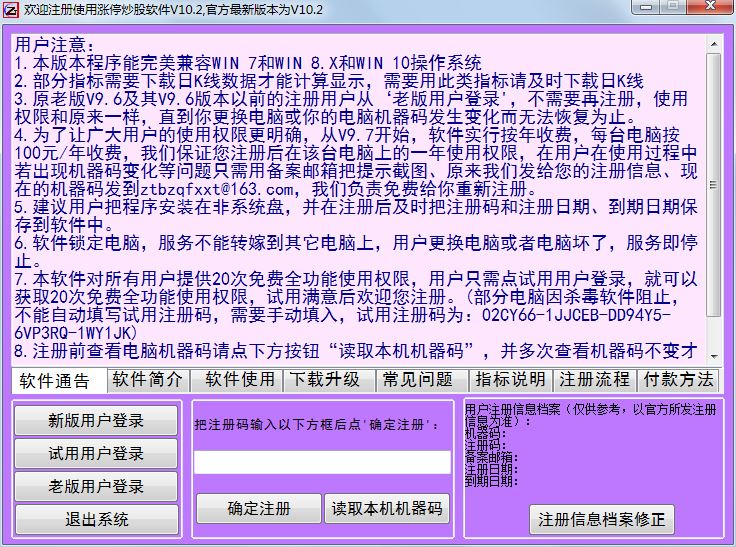Viewport: 736px width, 547px height.
Task: Maximize the window
Action: click(x=673, y=7)
